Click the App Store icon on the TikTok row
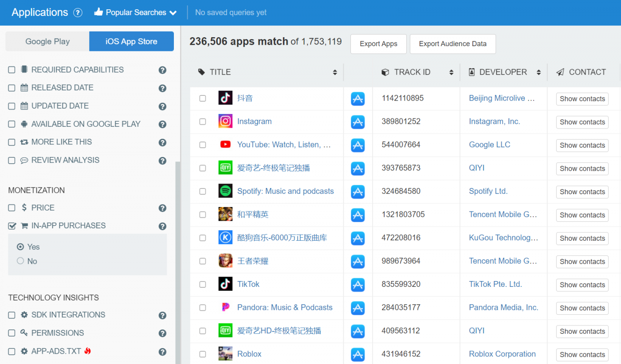 (x=358, y=284)
